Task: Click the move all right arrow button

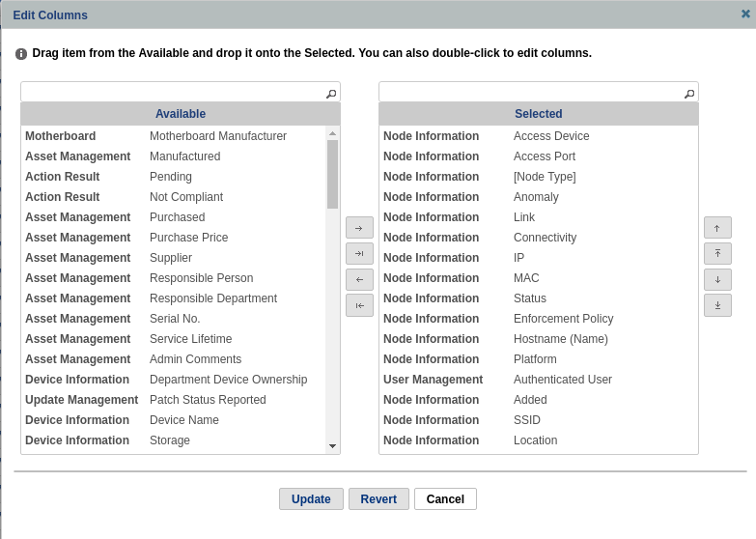Action: click(x=359, y=254)
